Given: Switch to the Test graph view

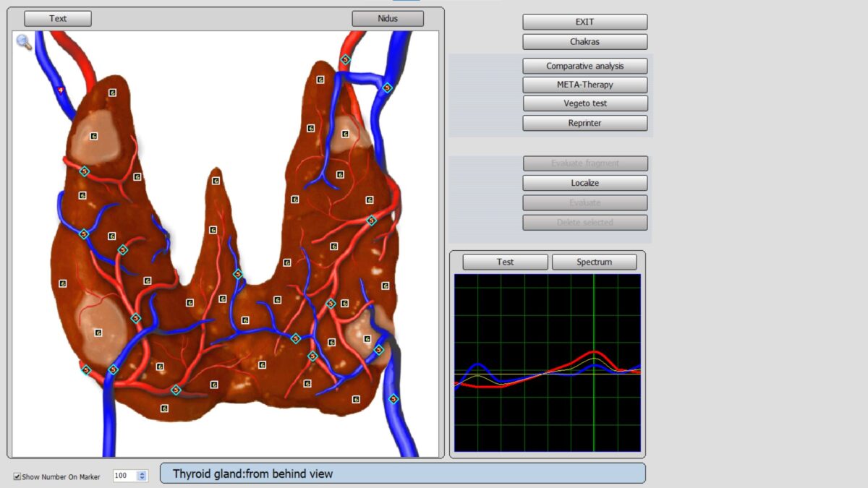Looking at the screenshot, I should click(505, 262).
